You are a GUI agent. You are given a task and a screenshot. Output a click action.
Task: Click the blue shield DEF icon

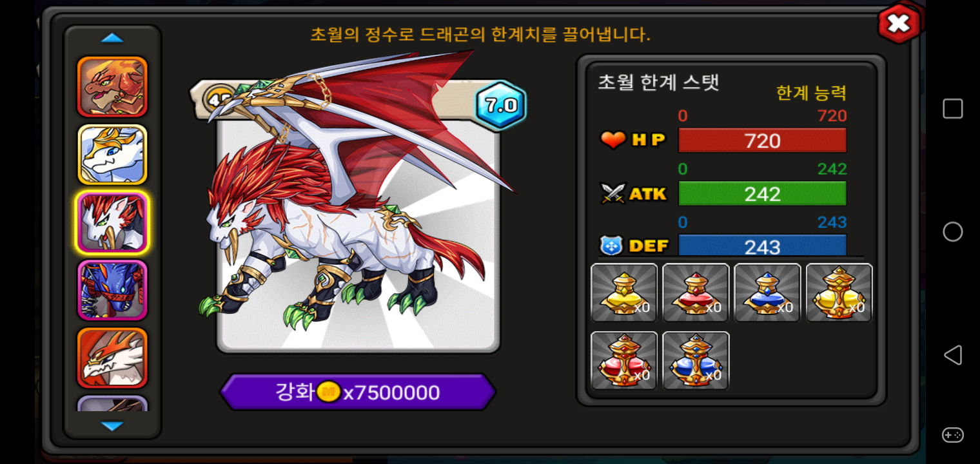611,246
